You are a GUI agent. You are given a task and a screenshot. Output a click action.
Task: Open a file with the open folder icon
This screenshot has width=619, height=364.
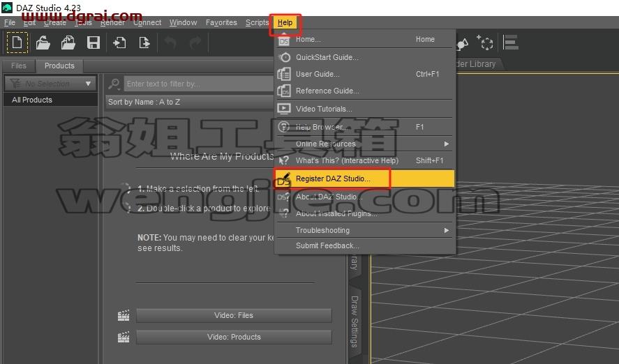click(x=43, y=43)
